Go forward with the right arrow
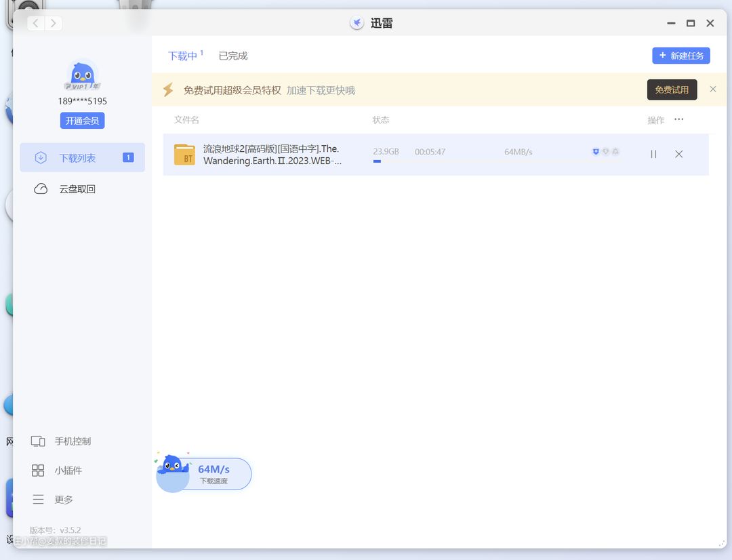 53,23
